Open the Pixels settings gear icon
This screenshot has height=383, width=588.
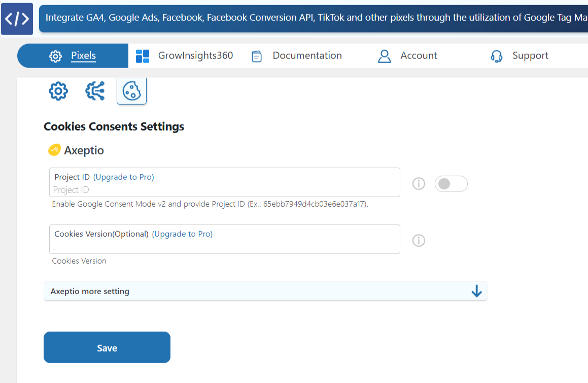click(x=58, y=91)
